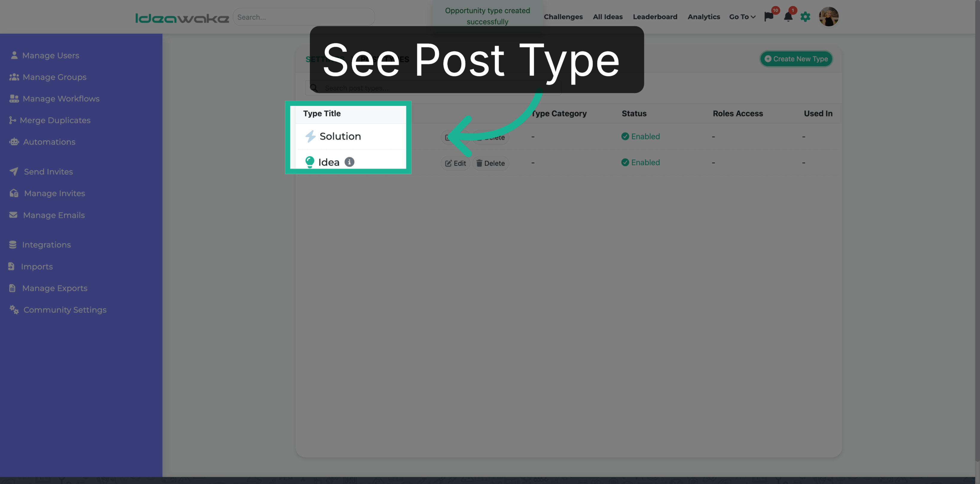Open Automations section
Viewport: 980px width, 484px height.
pyautogui.click(x=42, y=142)
